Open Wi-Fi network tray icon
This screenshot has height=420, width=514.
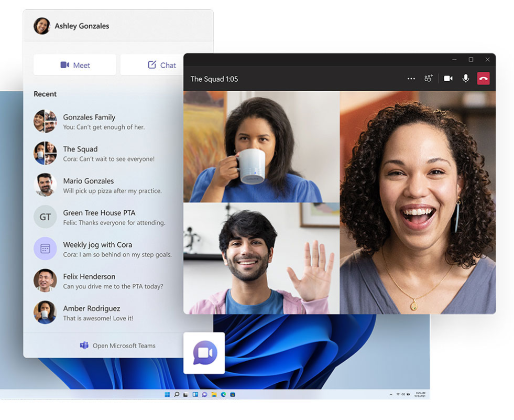pyautogui.click(x=398, y=394)
